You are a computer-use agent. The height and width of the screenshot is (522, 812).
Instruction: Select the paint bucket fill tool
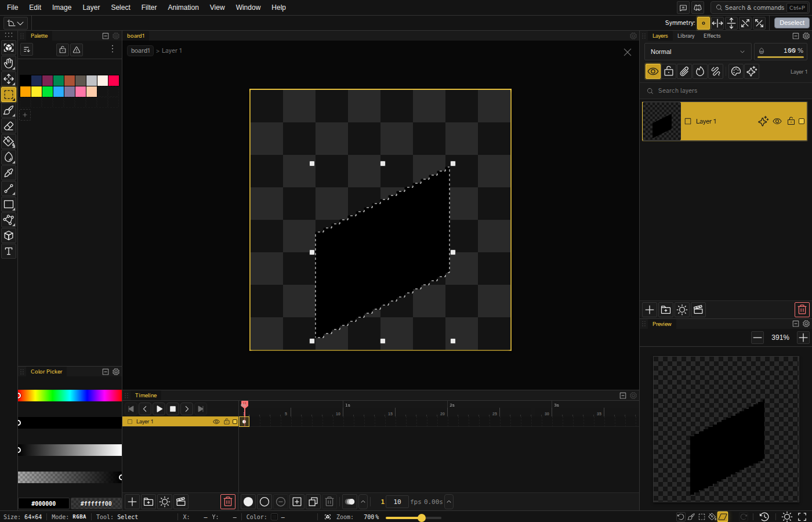[x=9, y=142]
